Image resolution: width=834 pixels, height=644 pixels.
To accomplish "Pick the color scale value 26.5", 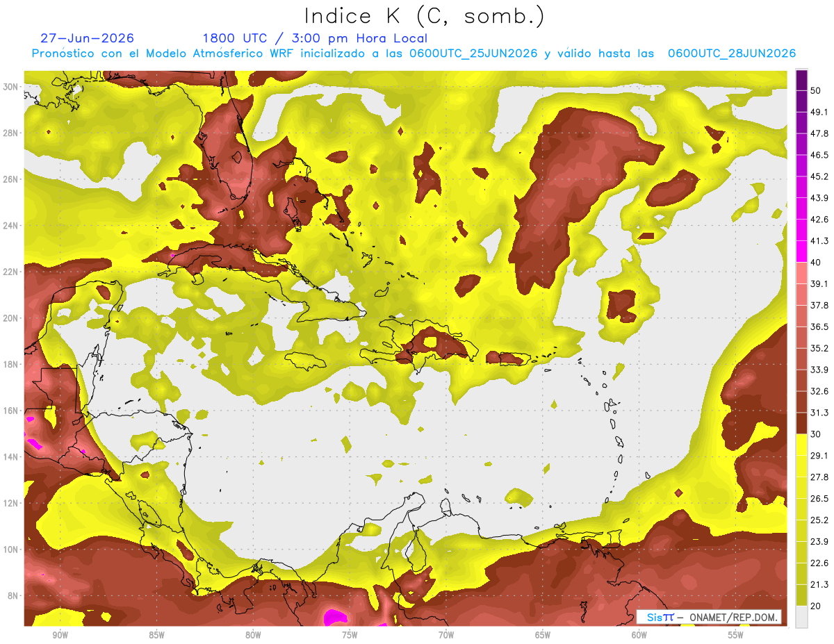I will [819, 499].
